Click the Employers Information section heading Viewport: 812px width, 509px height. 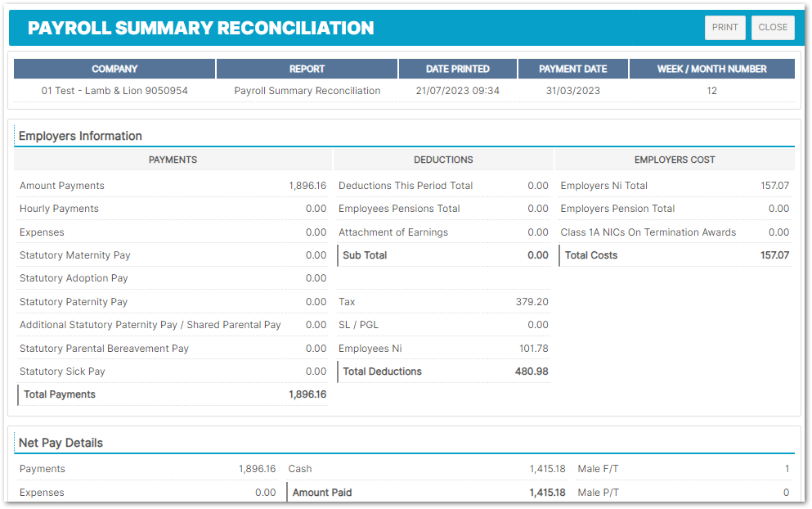pyautogui.click(x=80, y=136)
